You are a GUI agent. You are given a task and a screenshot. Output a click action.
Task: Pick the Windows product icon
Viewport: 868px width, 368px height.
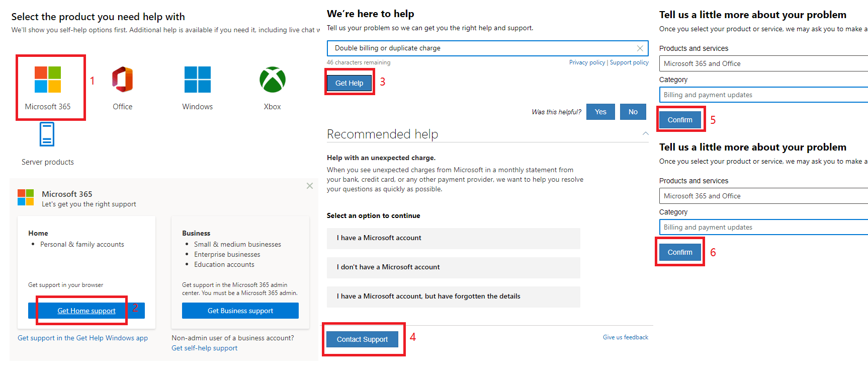(197, 80)
